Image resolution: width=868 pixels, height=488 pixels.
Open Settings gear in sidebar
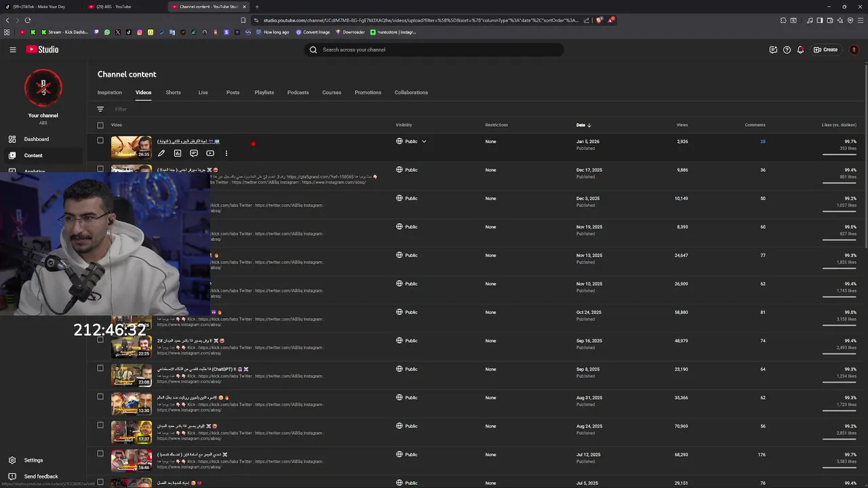12,460
